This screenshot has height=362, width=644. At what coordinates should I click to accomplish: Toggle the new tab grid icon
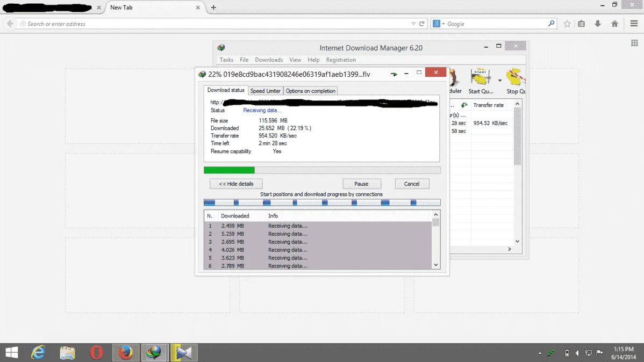click(x=634, y=42)
